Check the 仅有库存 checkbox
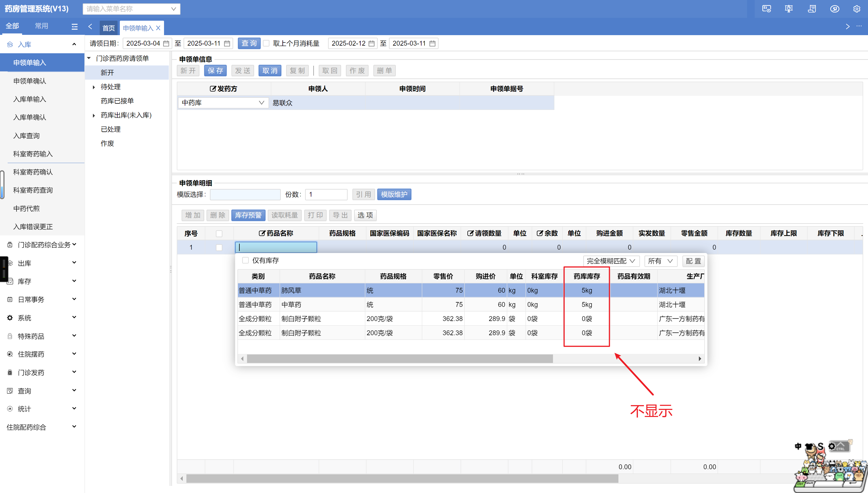868x493 pixels. tap(245, 260)
